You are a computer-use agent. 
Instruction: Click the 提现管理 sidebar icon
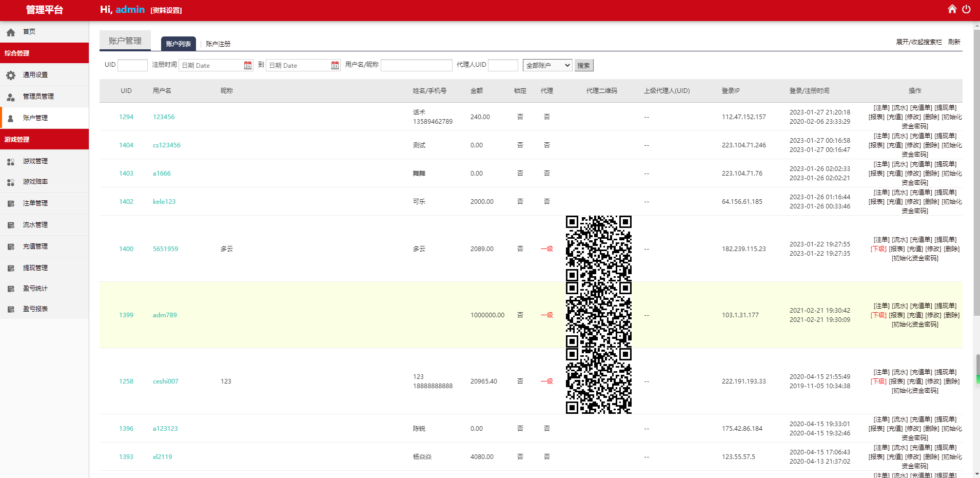pos(11,268)
